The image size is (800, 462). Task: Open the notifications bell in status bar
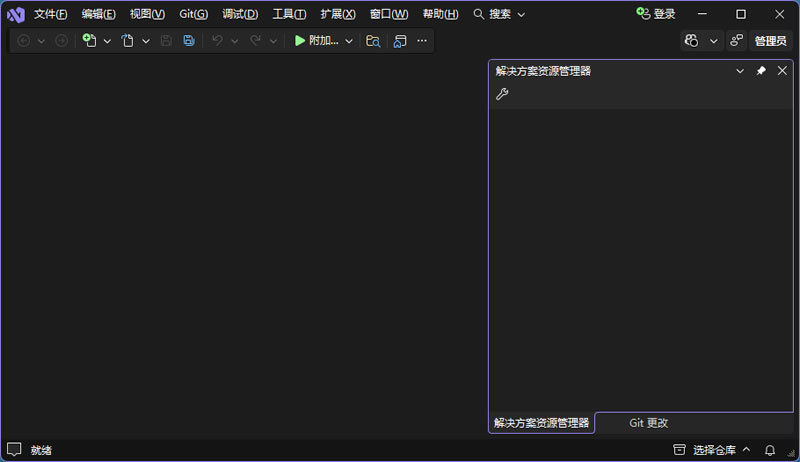click(770, 450)
